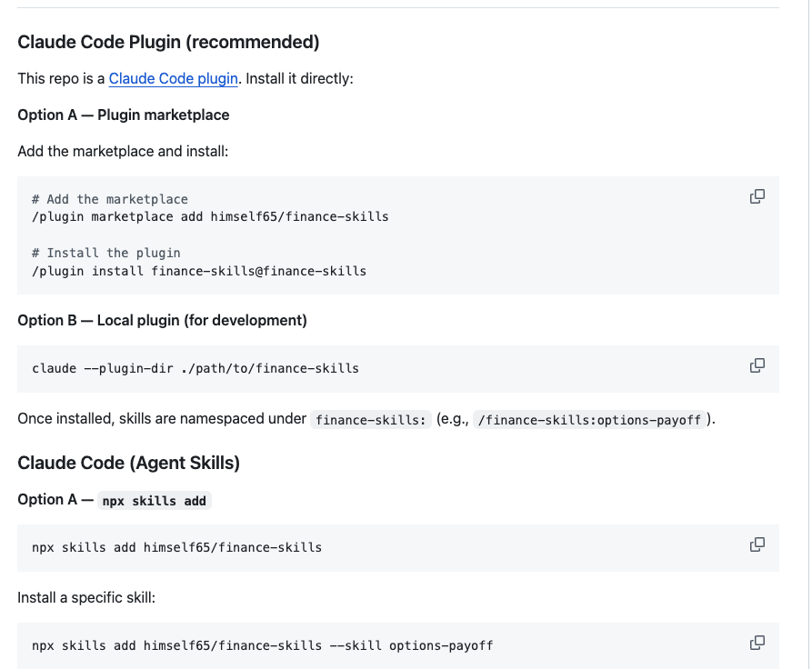
Task: Copy the npx skills add himself65/finance-skills command
Action: [x=757, y=544]
